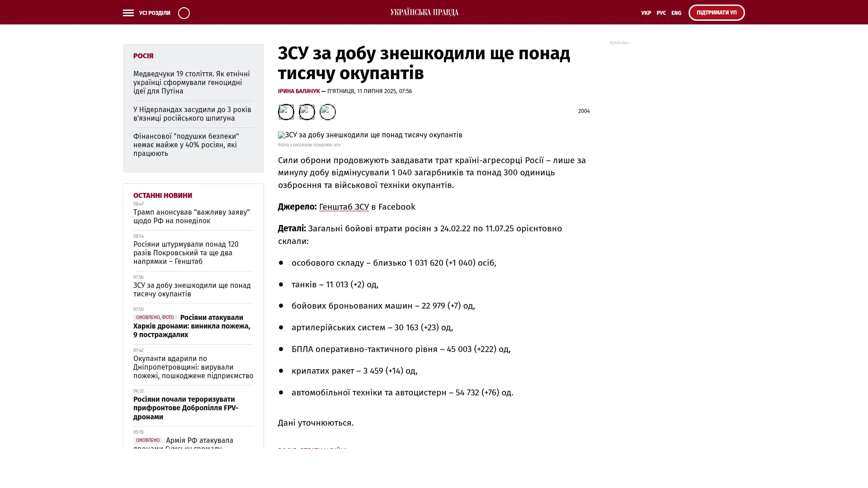Open the article's main photo
Screen dimensions: 868x488
[x=370, y=135]
